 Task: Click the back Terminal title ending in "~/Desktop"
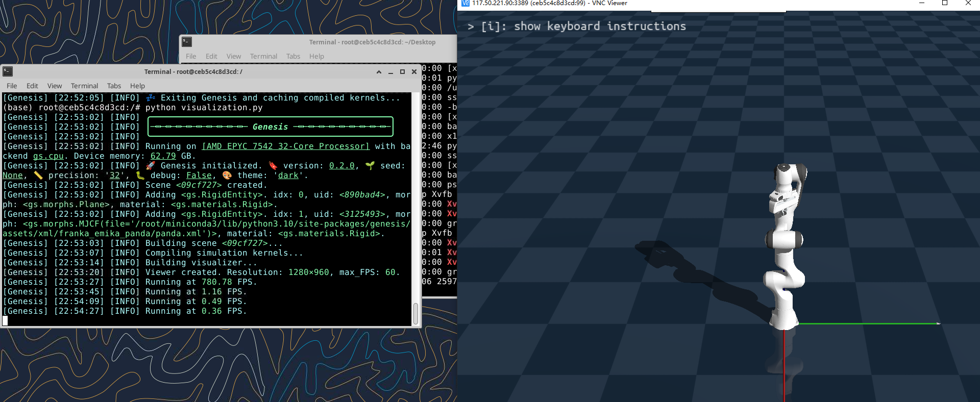tap(372, 42)
